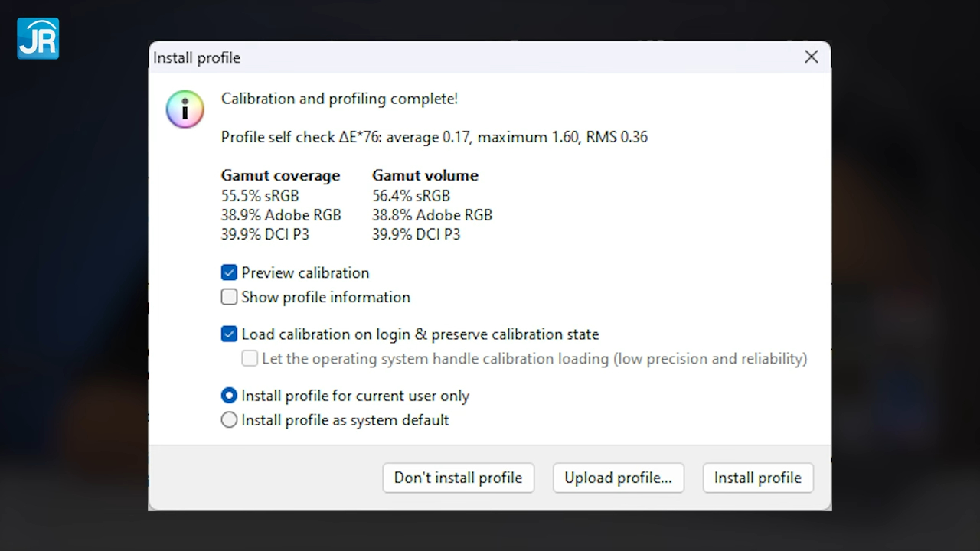
Task: Click the 38.8% Adobe RGB volume value
Action: tap(432, 215)
